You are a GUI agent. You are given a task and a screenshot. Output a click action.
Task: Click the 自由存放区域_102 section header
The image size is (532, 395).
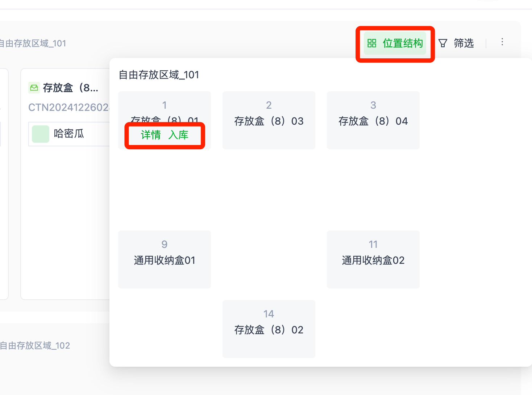pyautogui.click(x=35, y=346)
